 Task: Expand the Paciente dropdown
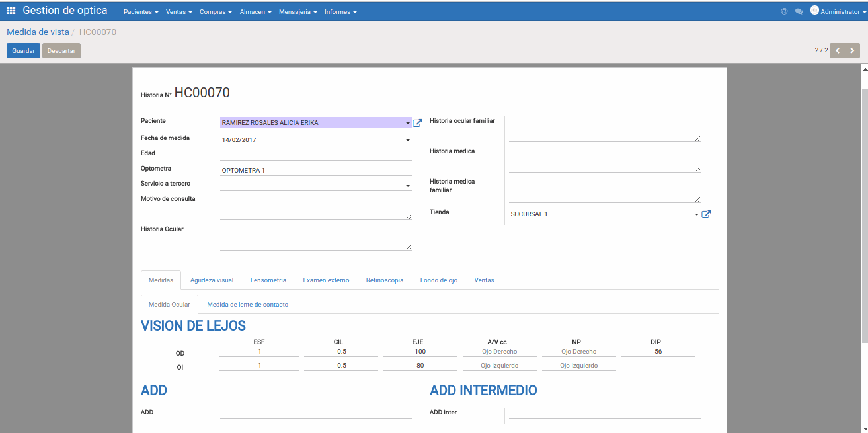coord(407,123)
